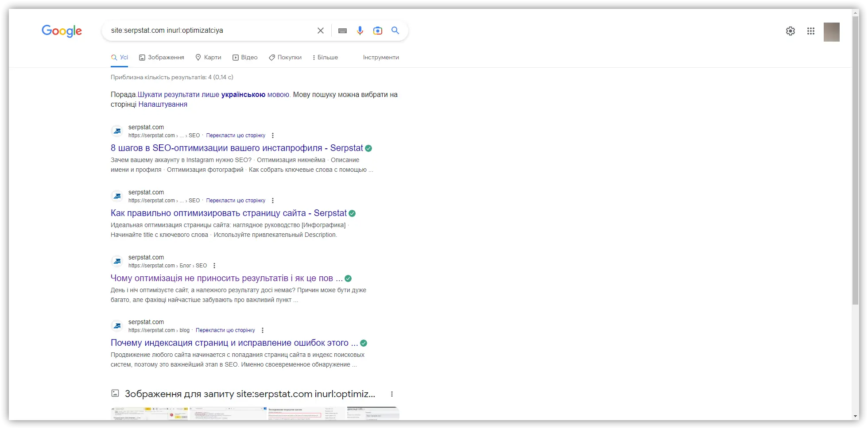Image resolution: width=868 pixels, height=429 pixels.
Task: Open three-dot menu for Почему индексация result
Action: point(263,330)
